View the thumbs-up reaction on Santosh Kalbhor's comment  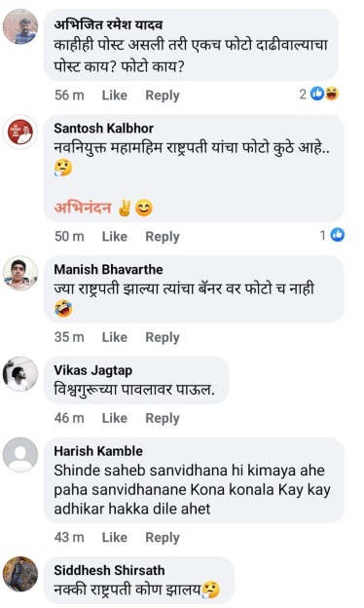point(332,235)
